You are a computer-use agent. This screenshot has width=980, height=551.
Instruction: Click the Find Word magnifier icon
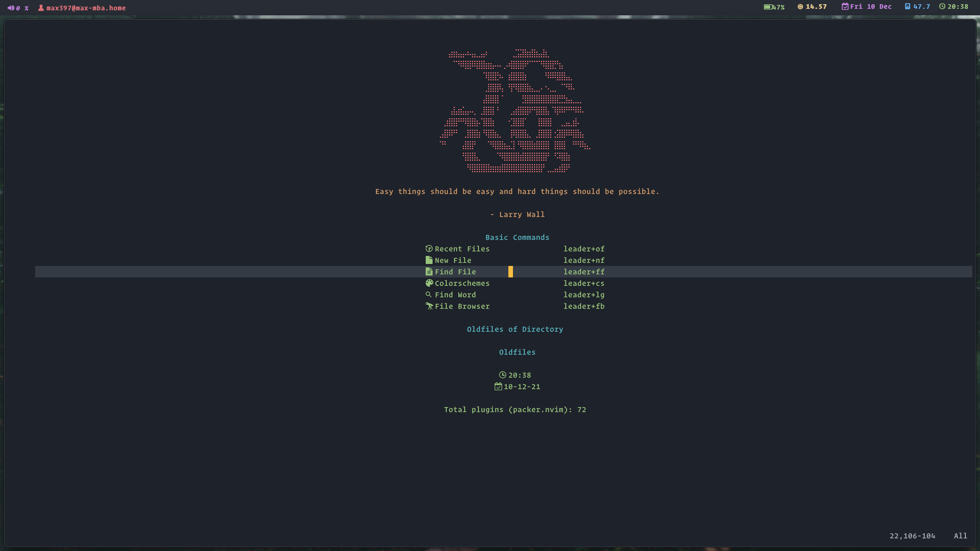tap(428, 294)
